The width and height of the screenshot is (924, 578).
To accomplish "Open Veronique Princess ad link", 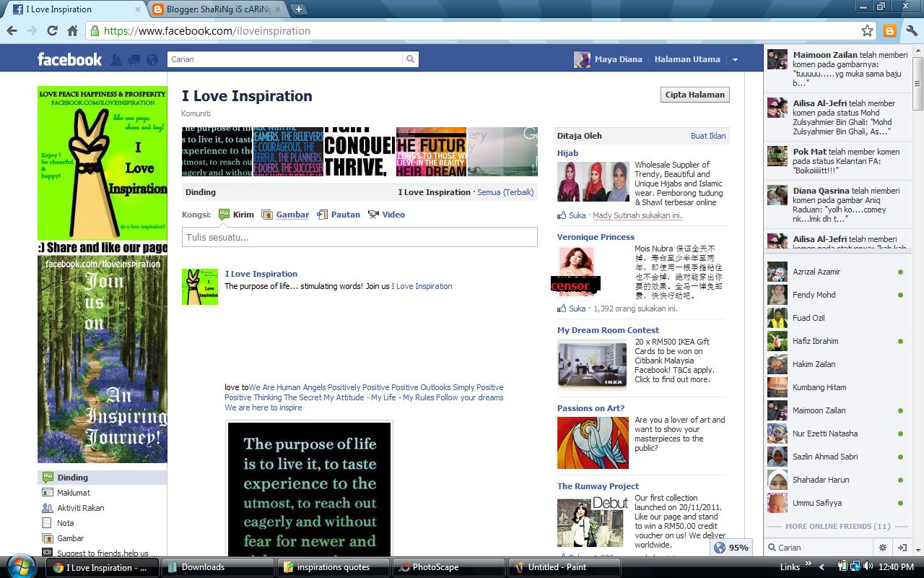I will tap(596, 237).
